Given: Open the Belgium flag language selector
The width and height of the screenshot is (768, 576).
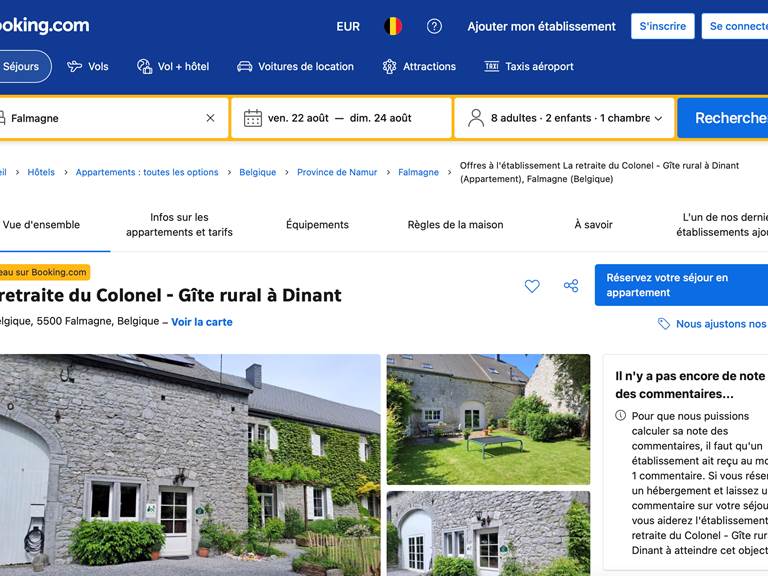Looking at the screenshot, I should pos(393,26).
